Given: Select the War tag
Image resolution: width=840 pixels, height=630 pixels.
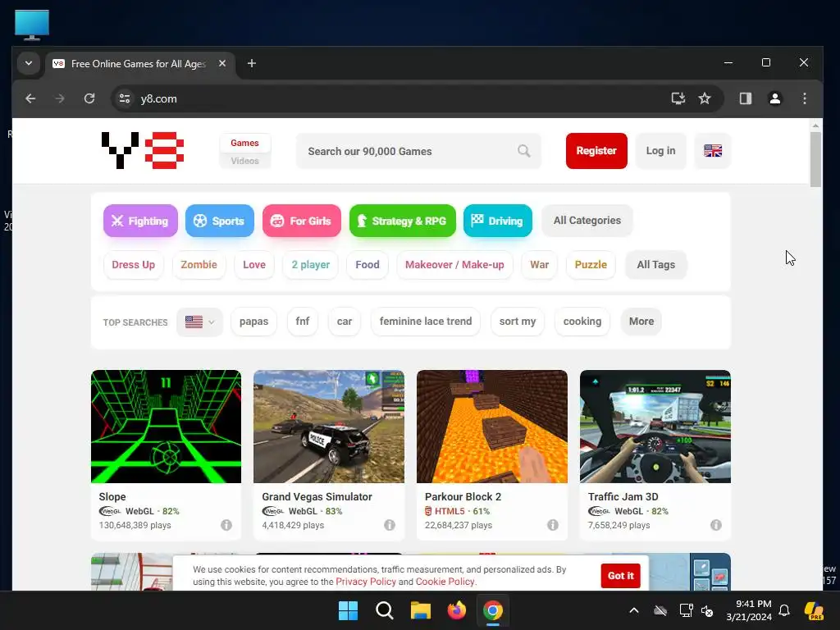Looking at the screenshot, I should [540, 265].
